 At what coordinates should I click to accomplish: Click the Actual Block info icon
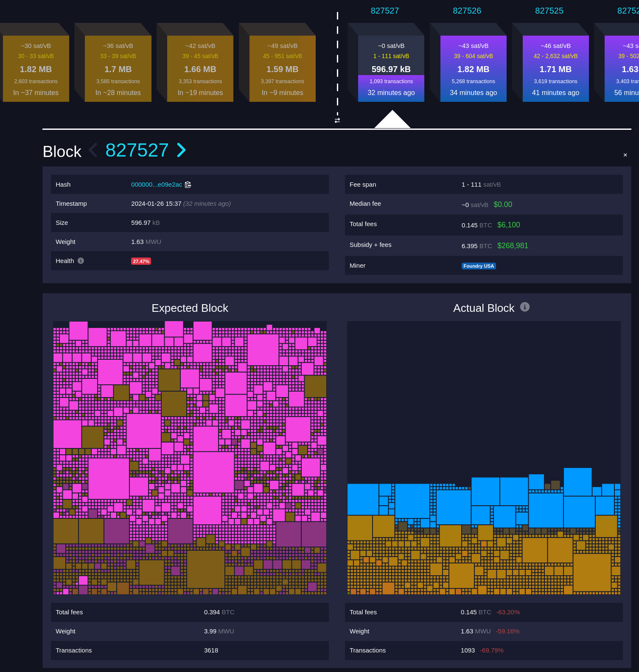point(525,307)
